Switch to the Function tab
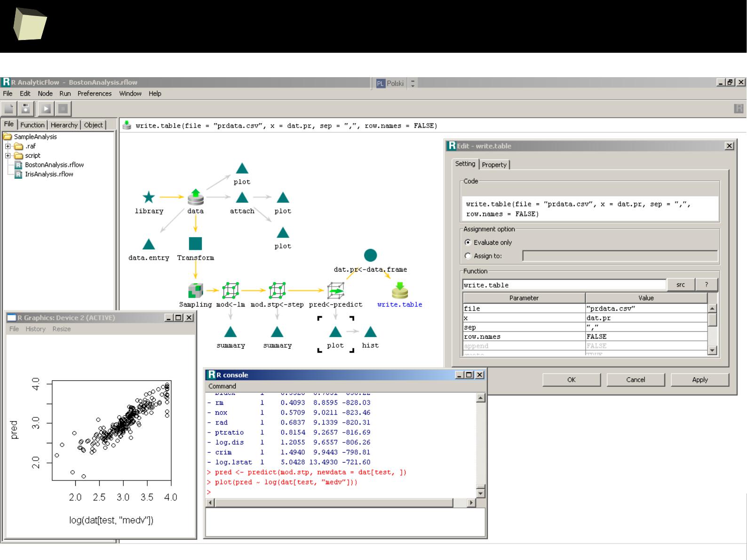Image resolution: width=747 pixels, height=560 pixels. pyautogui.click(x=32, y=125)
